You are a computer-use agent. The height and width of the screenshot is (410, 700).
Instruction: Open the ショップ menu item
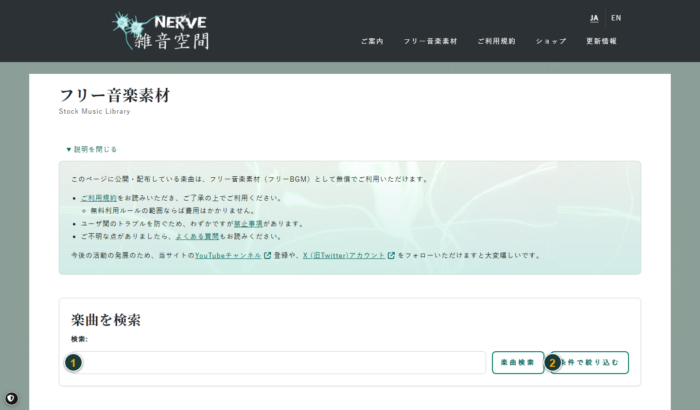coord(551,41)
